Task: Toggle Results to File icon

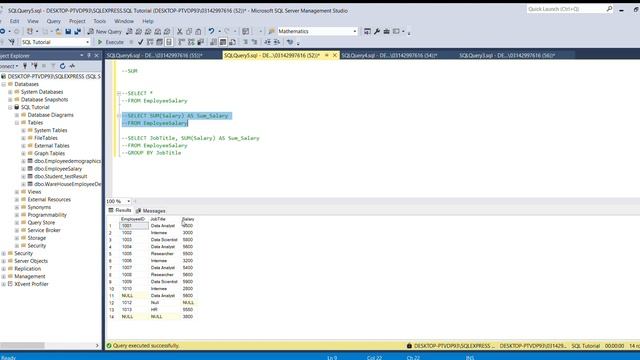Action: tap(232, 42)
